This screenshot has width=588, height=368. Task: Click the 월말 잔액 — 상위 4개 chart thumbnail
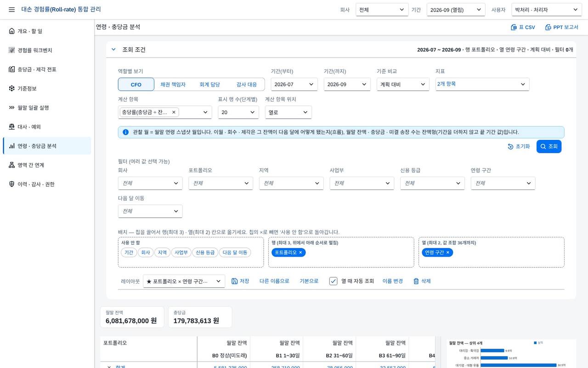click(511, 353)
